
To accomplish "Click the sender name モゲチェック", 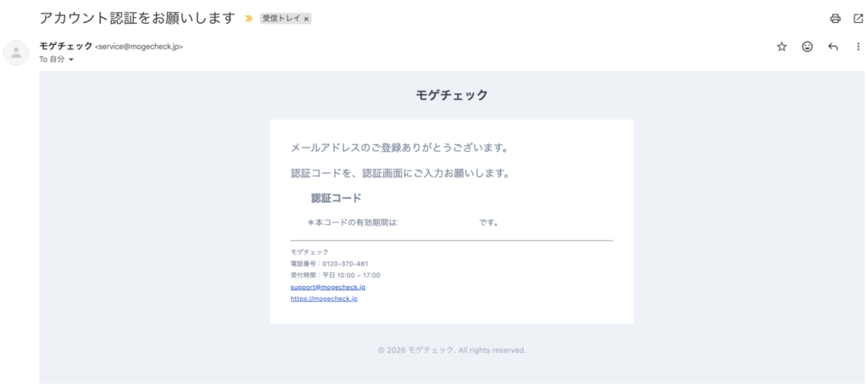I will tap(65, 46).
